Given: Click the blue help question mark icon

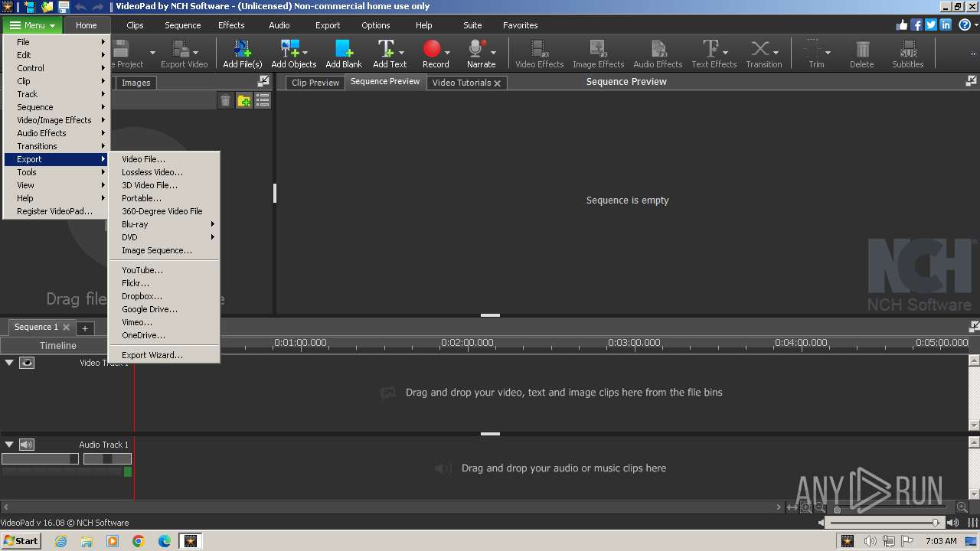Looking at the screenshot, I should (965, 24).
